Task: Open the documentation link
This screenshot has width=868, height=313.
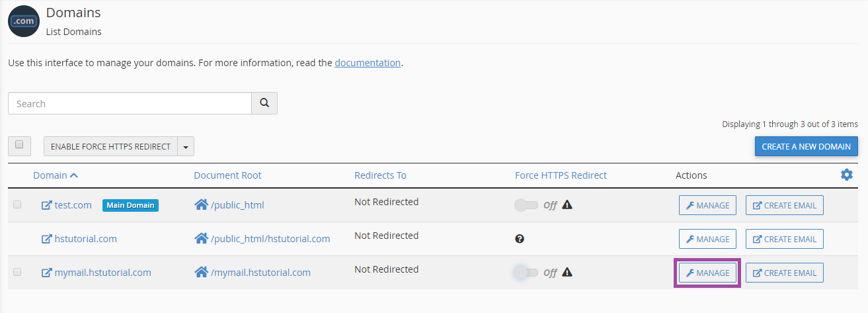Action: pyautogui.click(x=368, y=63)
